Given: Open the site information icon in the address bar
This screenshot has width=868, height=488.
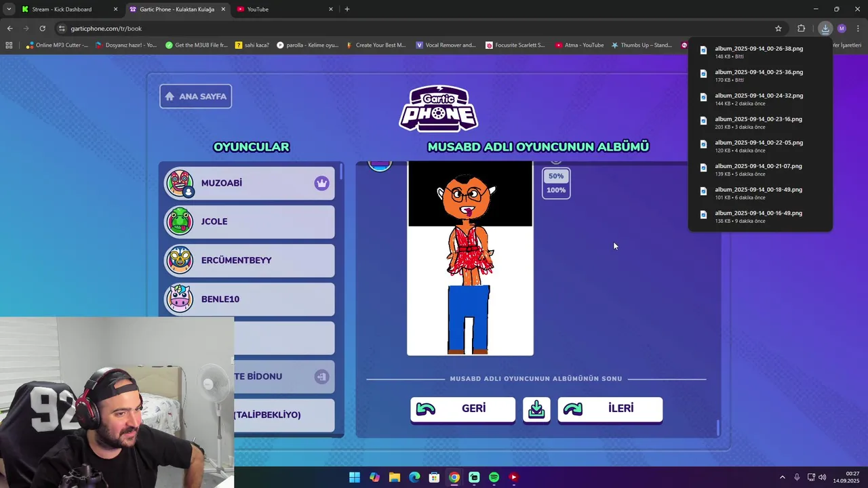Looking at the screenshot, I should tap(62, 28).
